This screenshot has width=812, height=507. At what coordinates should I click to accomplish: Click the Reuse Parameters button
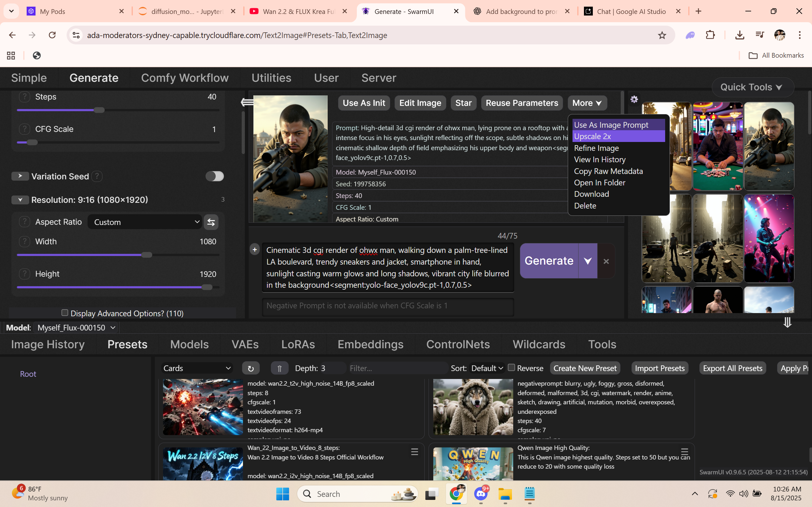(x=522, y=103)
